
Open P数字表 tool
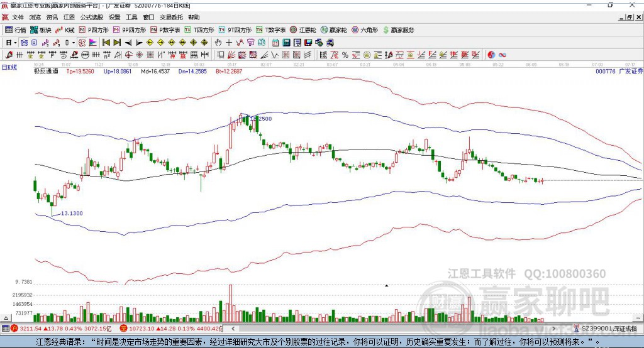point(165,30)
